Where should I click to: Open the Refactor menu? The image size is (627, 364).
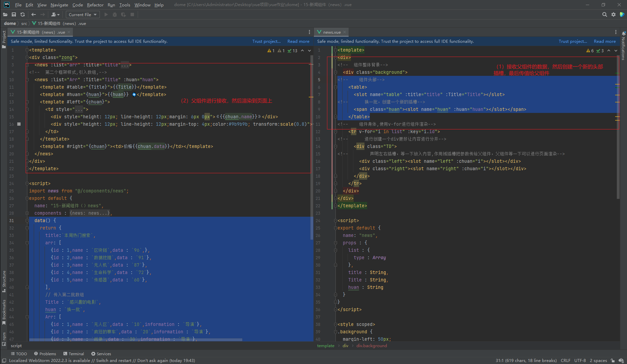[x=95, y=5]
